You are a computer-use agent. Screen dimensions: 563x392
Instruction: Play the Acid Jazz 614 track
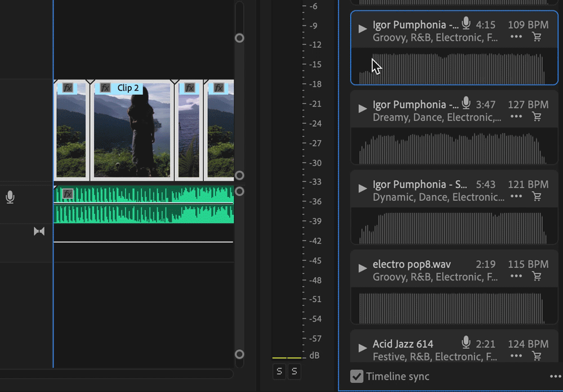tap(363, 348)
